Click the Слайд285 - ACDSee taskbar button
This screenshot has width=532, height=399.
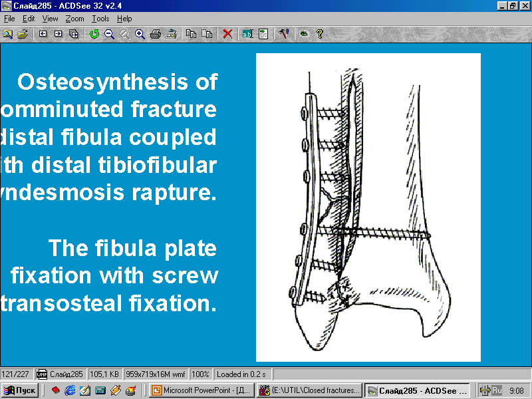(418, 390)
